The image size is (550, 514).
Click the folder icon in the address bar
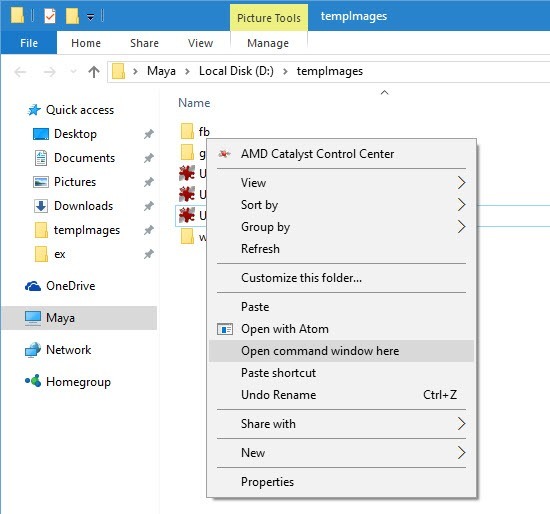[x=119, y=71]
